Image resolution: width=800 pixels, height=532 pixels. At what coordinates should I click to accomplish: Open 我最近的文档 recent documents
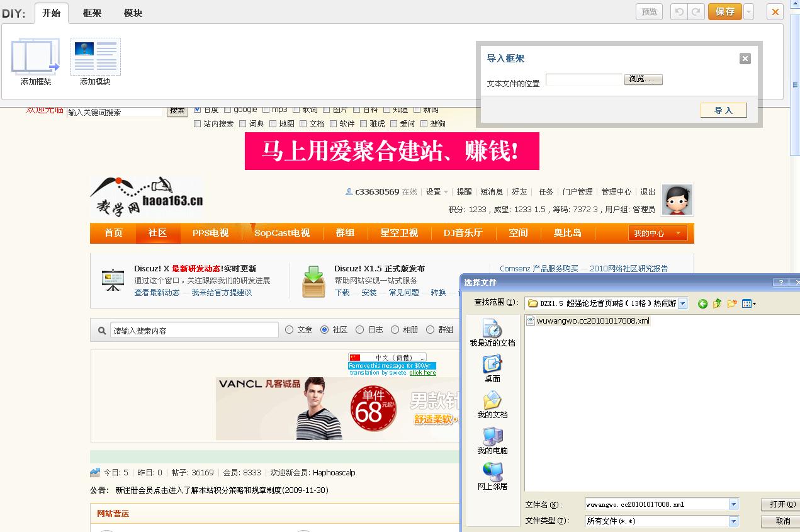pos(492,333)
